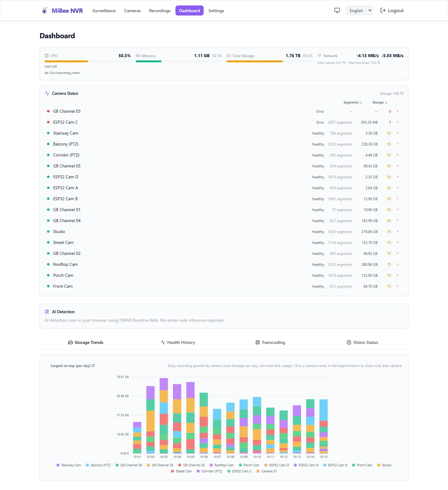Screen dimensions: 448x490
Task: Expand the ESP32 Cam C row arrow
Action: (x=398, y=122)
